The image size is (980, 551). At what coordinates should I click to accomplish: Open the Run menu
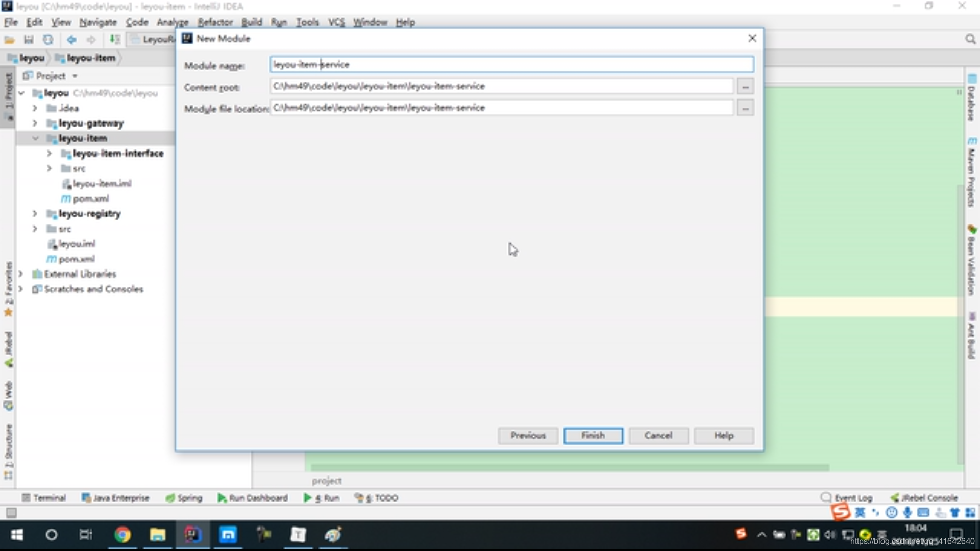point(279,22)
